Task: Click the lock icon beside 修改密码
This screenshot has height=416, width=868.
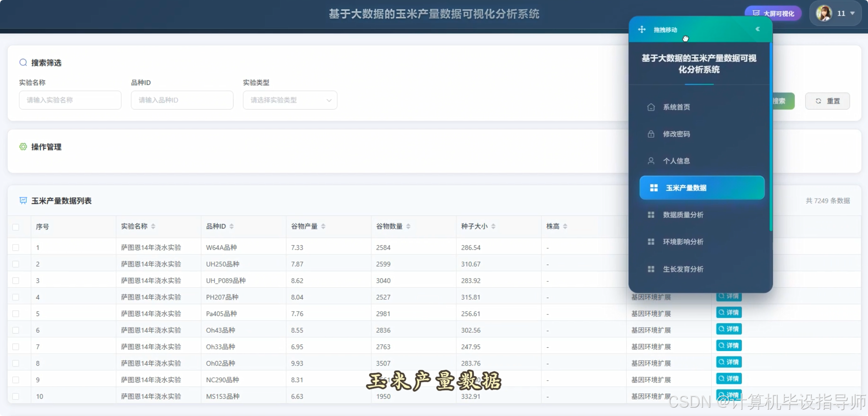Action: (652, 134)
